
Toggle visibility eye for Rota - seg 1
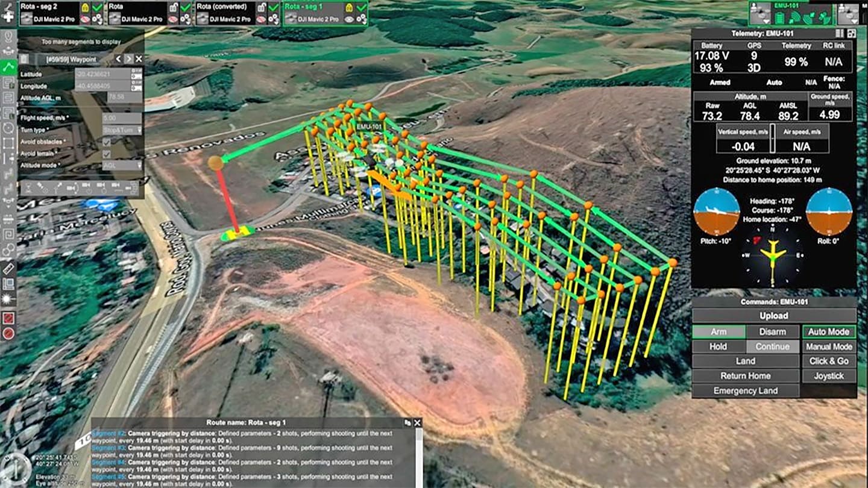pyautogui.click(x=348, y=19)
